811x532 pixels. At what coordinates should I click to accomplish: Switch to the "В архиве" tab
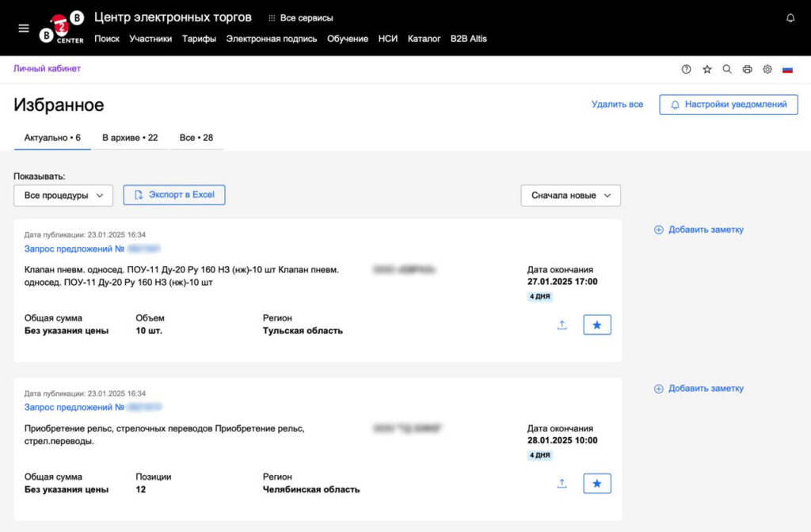pyautogui.click(x=130, y=138)
